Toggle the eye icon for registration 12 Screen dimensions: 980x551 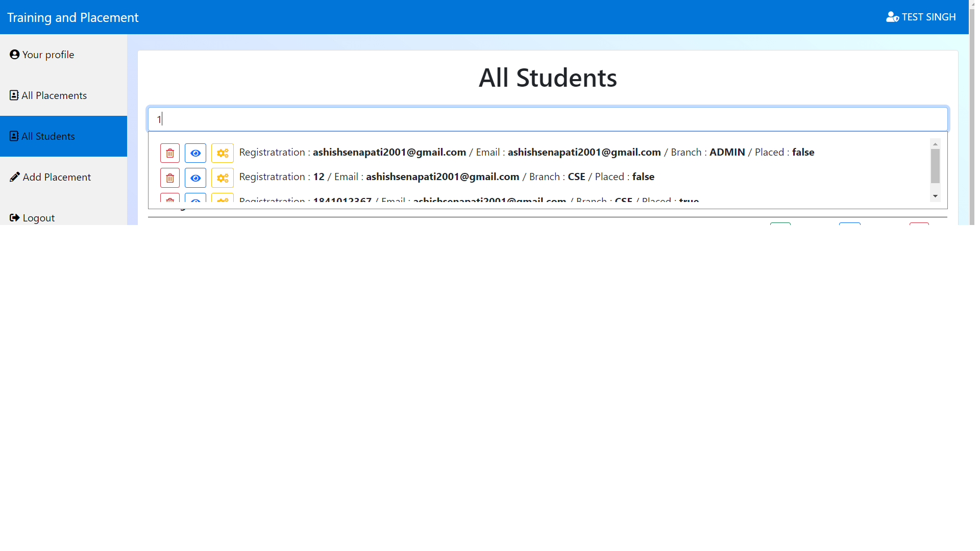(195, 178)
